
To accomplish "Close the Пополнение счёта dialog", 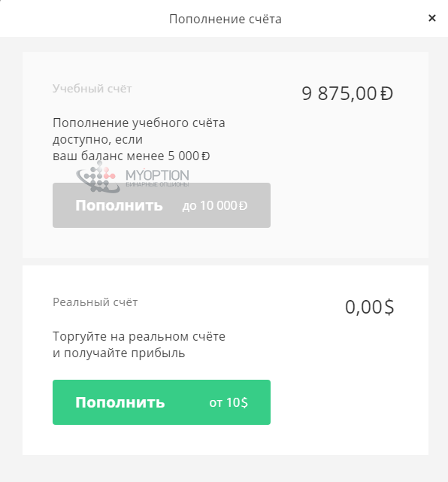I will [432, 19].
